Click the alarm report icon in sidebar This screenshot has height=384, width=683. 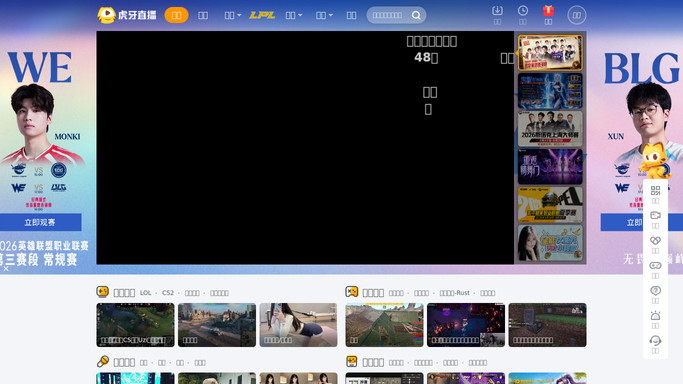point(655,315)
